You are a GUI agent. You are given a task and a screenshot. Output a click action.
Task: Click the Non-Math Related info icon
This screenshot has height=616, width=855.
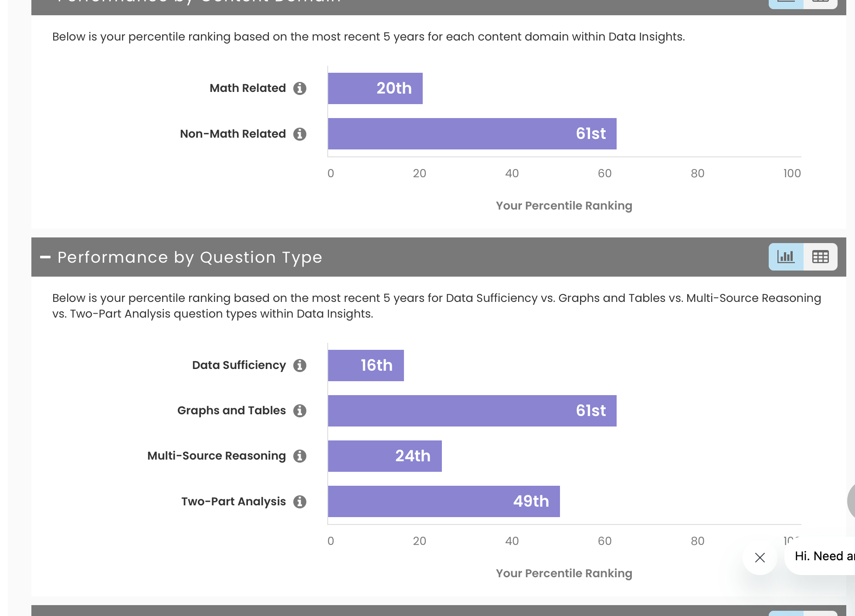300,134
